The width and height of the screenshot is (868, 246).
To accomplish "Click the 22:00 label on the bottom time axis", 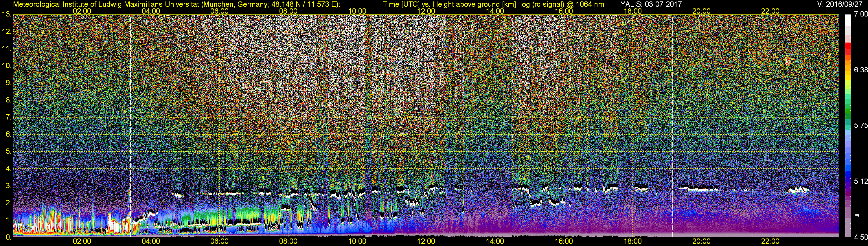I will click(770, 242).
